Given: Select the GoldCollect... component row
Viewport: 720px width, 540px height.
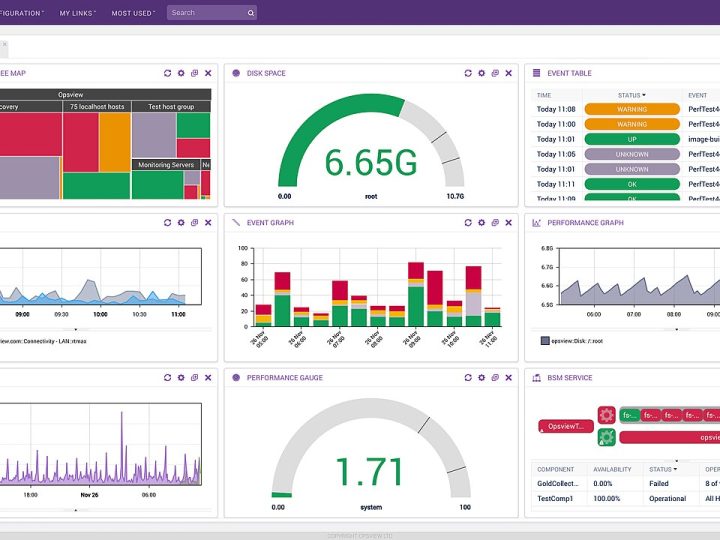Looking at the screenshot, I should (x=625, y=484).
